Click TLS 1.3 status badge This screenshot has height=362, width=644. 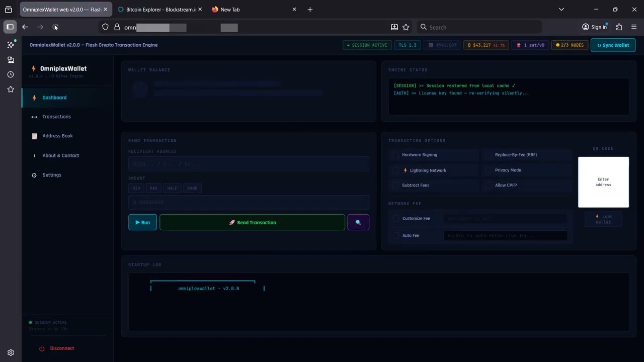click(x=408, y=45)
